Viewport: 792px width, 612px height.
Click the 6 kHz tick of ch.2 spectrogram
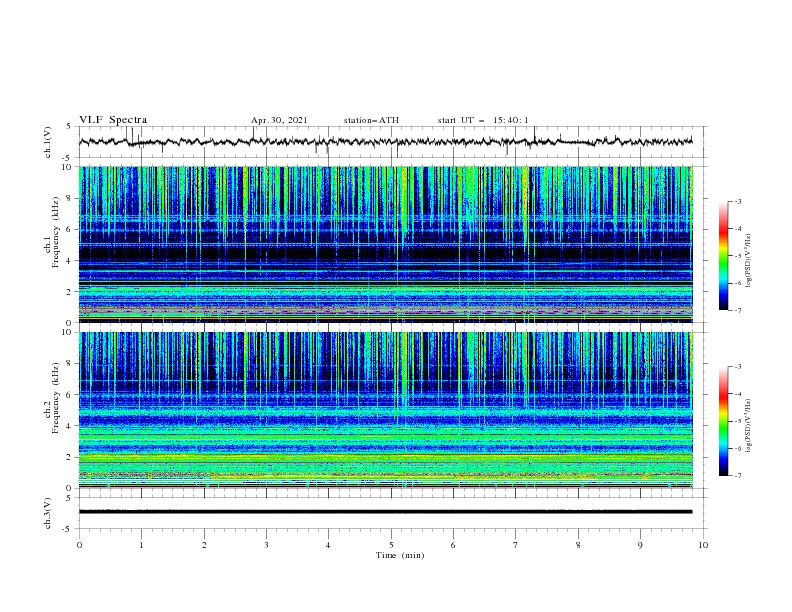(x=69, y=395)
